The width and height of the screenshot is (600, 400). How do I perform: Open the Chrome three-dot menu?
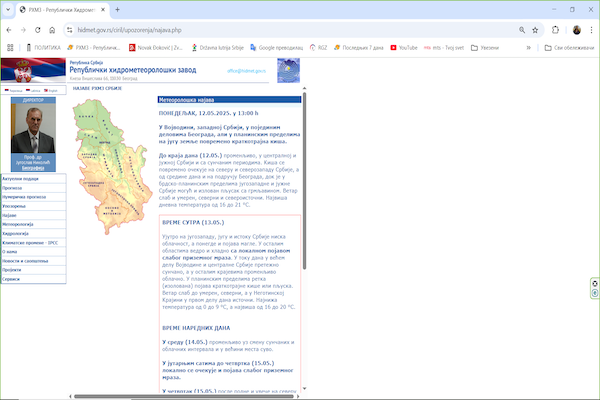(x=590, y=30)
